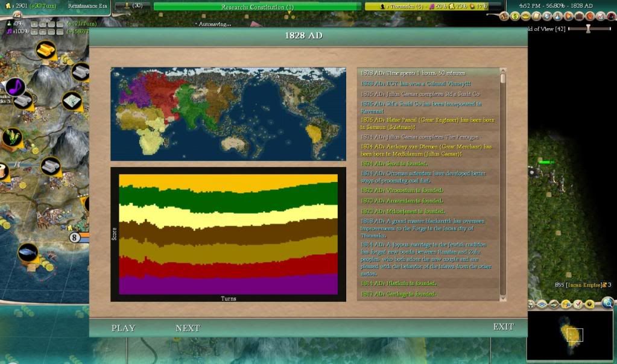Open the Espionage Advisor dark icon
Screen dimensions: 617x364
[612, 16]
